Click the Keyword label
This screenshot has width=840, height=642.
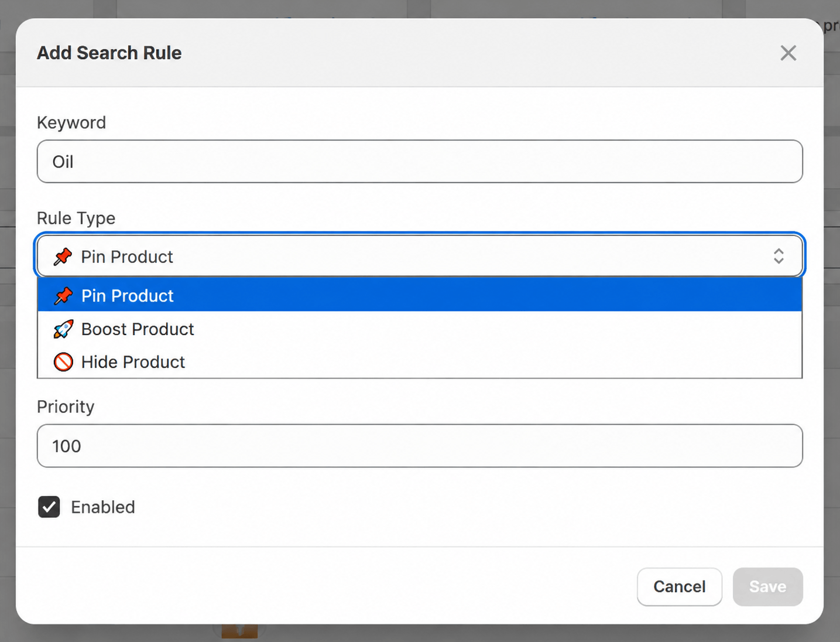[71, 122]
